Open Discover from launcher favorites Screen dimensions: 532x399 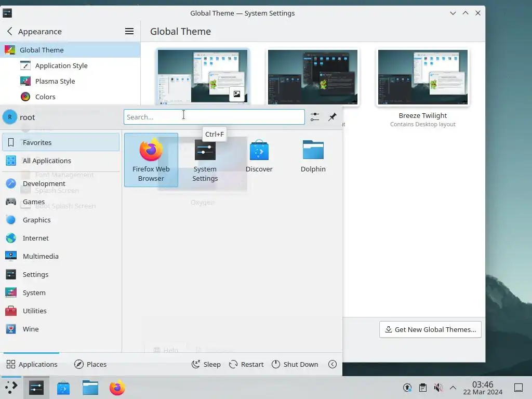click(x=259, y=160)
